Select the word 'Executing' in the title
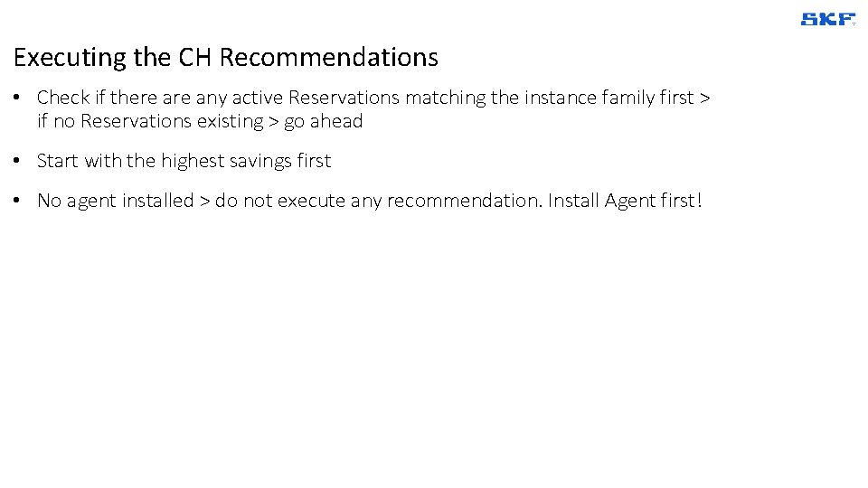 (x=70, y=58)
